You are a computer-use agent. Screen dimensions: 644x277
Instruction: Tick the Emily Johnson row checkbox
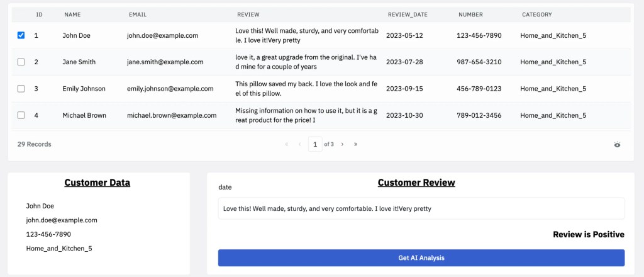[21, 89]
